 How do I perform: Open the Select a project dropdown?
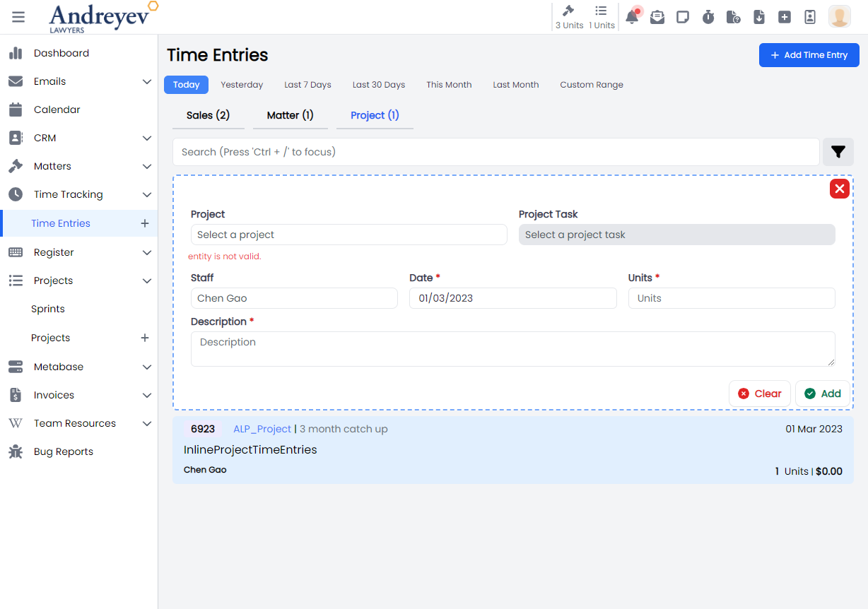tap(348, 235)
